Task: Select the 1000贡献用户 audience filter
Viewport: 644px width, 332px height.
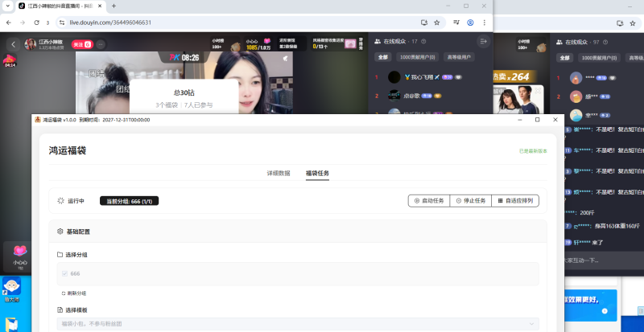Action: [418, 57]
